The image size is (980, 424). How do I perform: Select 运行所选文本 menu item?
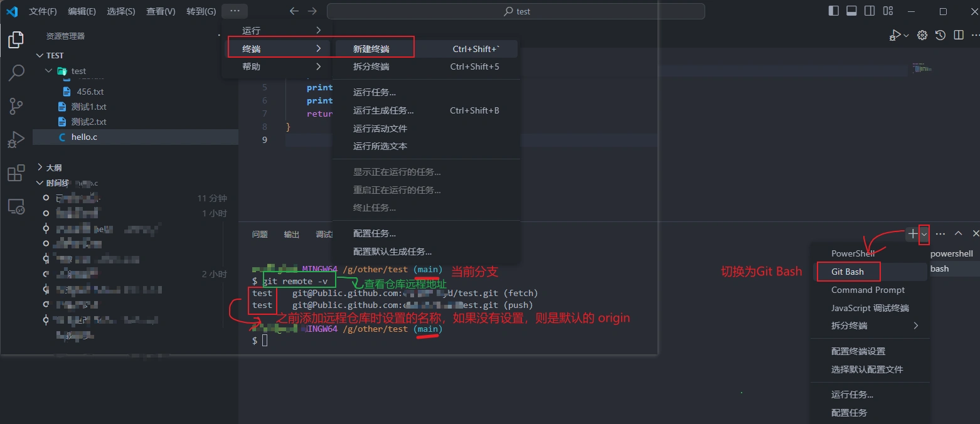(x=426, y=146)
